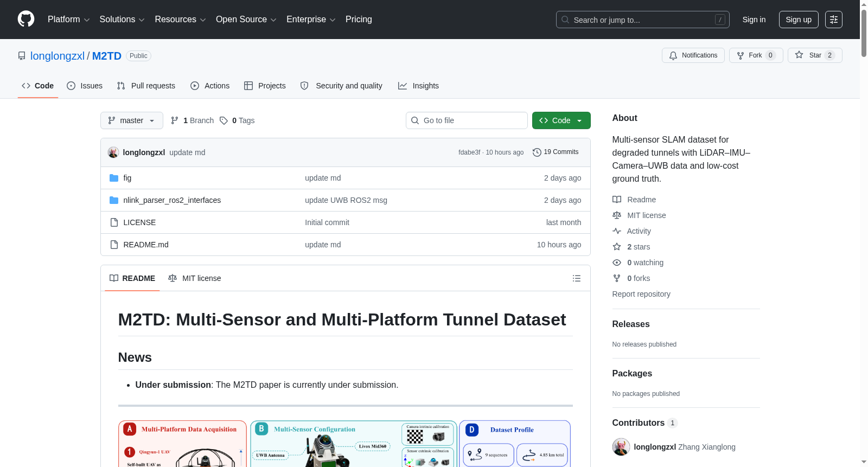Open the GitHub homepage logo
This screenshot has width=868, height=467.
[26, 20]
